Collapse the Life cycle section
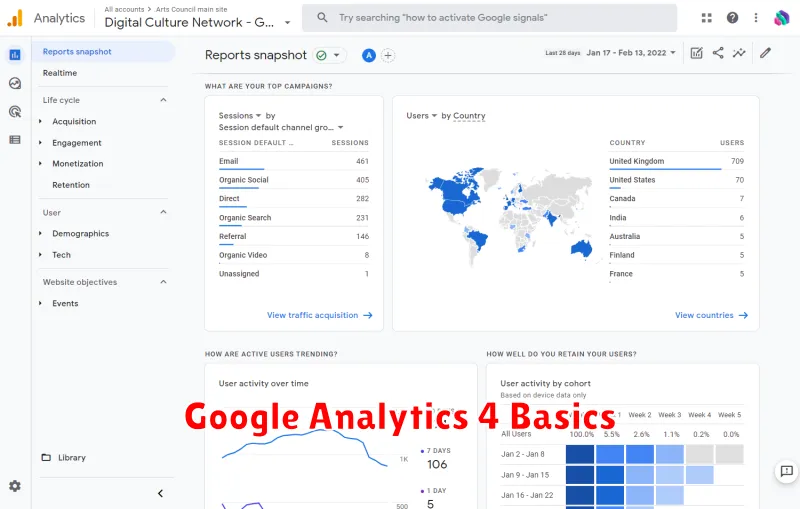The height and width of the screenshot is (509, 800). coord(163,100)
